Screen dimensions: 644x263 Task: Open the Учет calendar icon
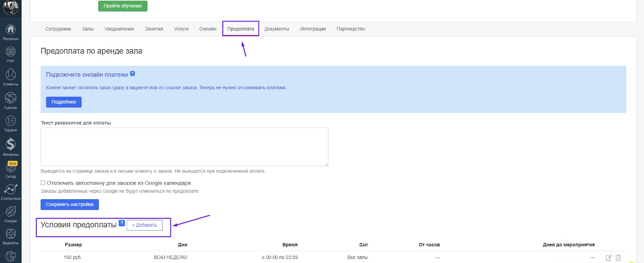click(x=10, y=52)
